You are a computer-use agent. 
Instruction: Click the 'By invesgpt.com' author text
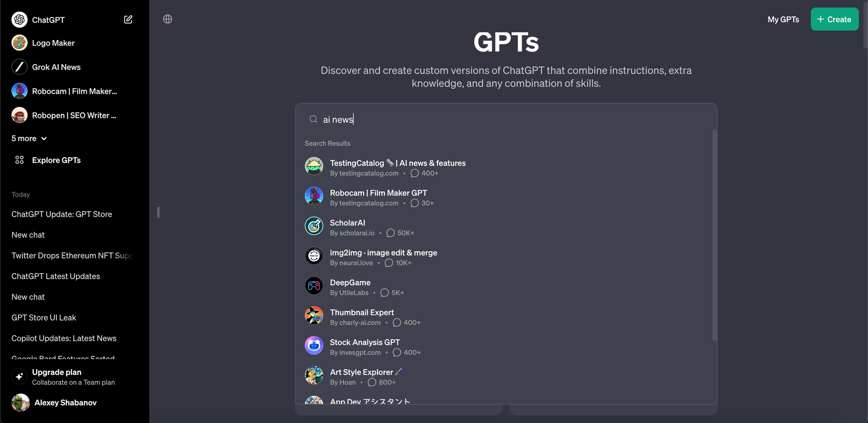pos(355,353)
